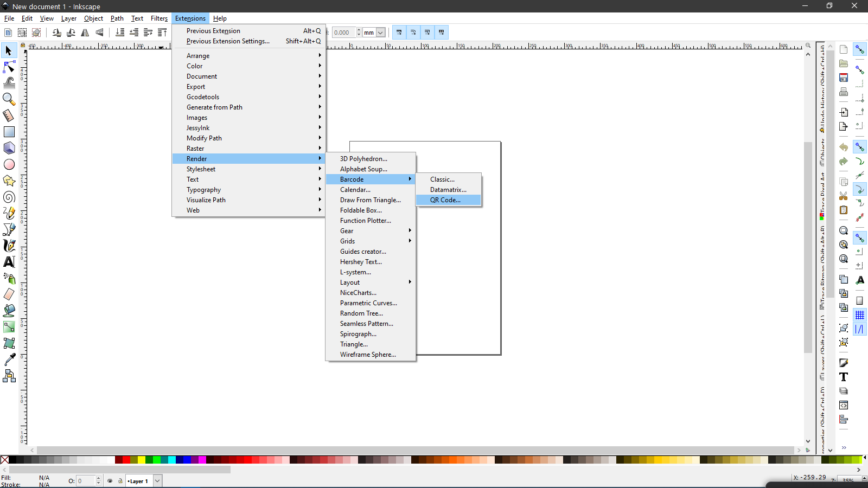The width and height of the screenshot is (868, 488).
Task: Click the no-paint X swatch
Action: click(x=4, y=460)
